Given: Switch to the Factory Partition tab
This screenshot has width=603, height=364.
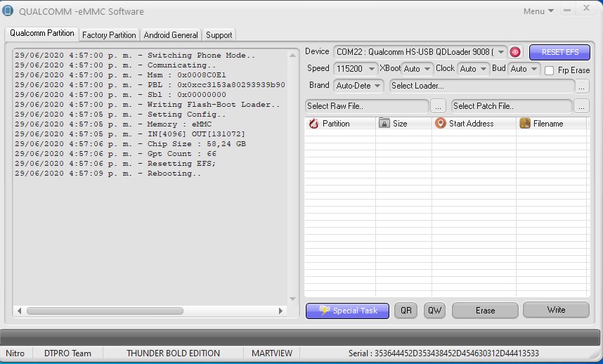Looking at the screenshot, I should 109,35.
